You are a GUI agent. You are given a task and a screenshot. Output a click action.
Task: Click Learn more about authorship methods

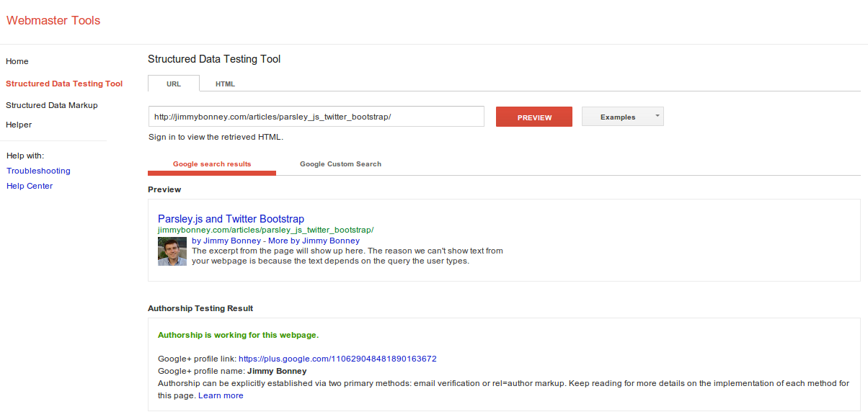[221, 395]
